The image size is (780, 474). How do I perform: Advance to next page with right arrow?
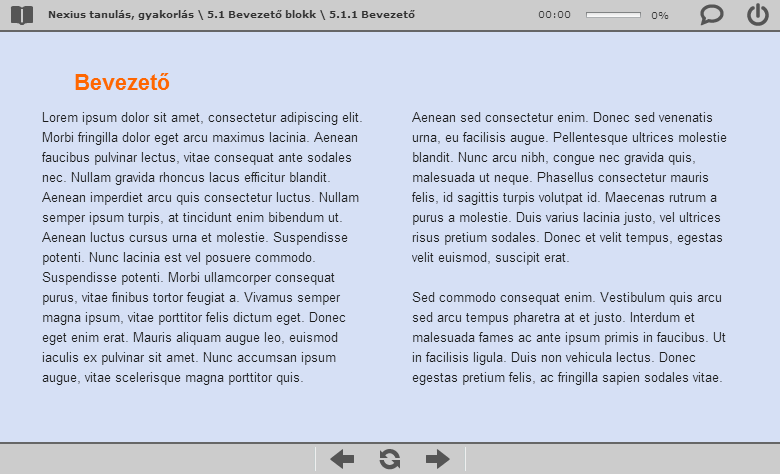pos(438,459)
